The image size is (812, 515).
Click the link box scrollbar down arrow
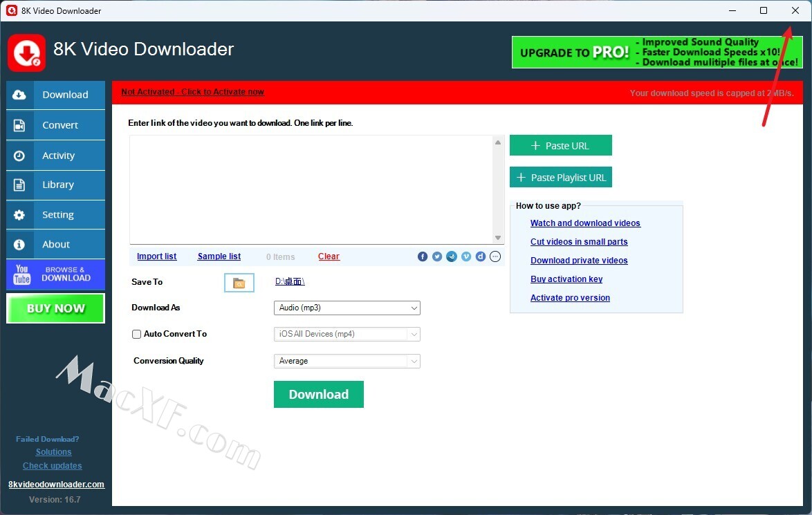498,238
